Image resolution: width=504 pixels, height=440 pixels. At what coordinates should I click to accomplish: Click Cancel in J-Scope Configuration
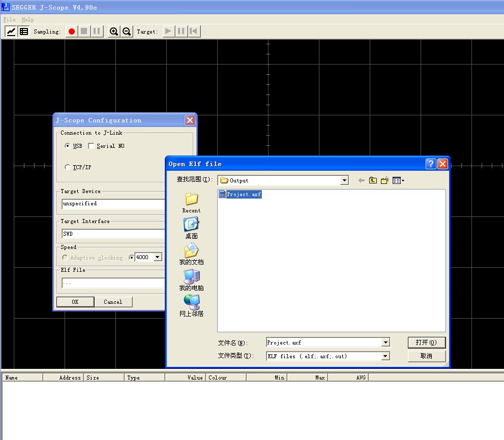113,302
